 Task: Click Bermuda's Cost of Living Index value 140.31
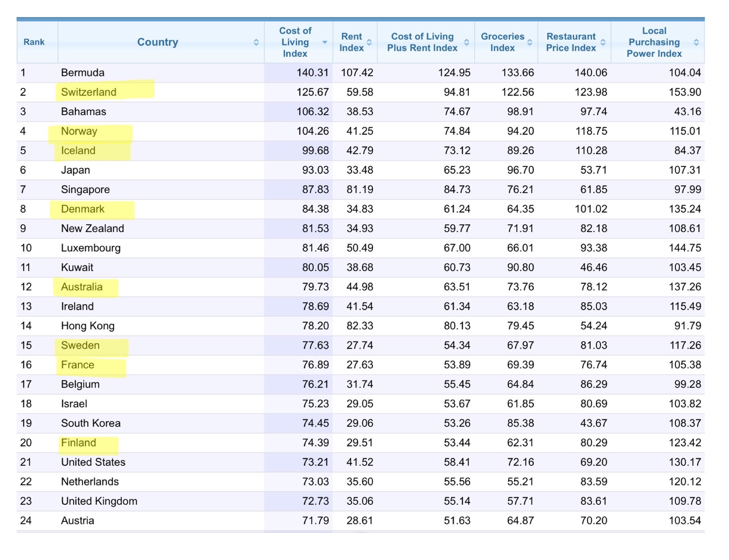tap(312, 73)
